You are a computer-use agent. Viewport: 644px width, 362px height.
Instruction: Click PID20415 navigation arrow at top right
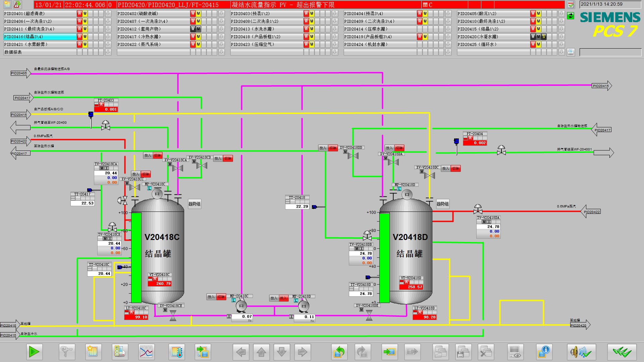pyautogui.click(x=602, y=86)
